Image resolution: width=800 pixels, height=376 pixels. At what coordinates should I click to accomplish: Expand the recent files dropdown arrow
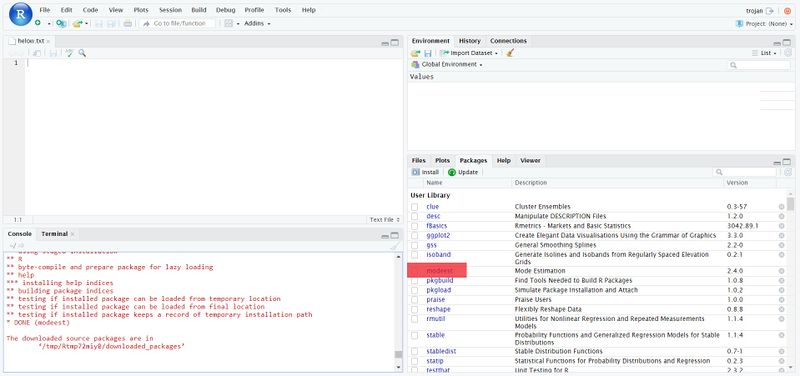(87, 23)
